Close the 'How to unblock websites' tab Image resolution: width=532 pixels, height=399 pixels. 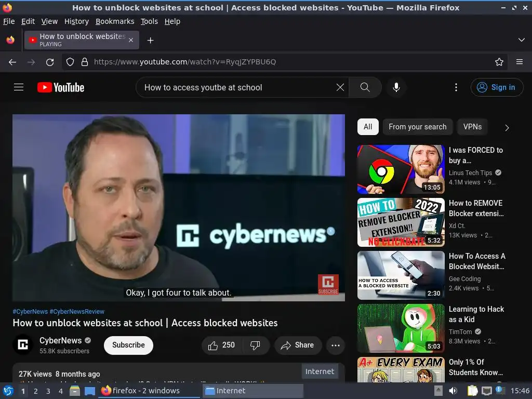(x=131, y=41)
